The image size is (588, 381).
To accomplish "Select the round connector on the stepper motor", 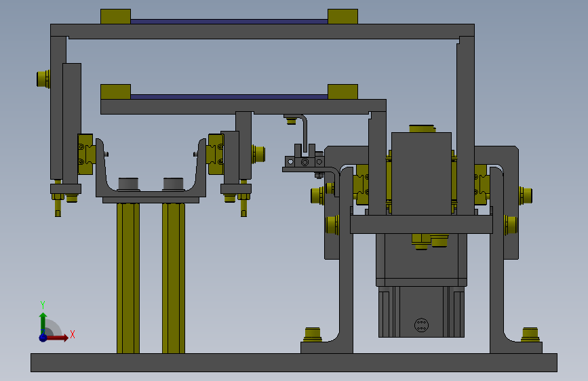I will pos(421,325).
